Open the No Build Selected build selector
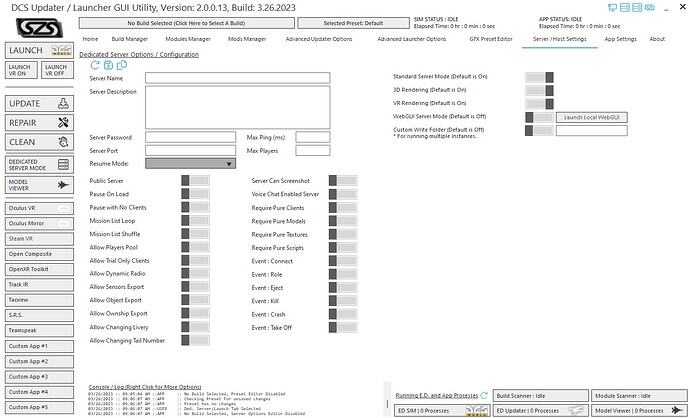The height and width of the screenshot is (418, 690). pyautogui.click(x=187, y=23)
